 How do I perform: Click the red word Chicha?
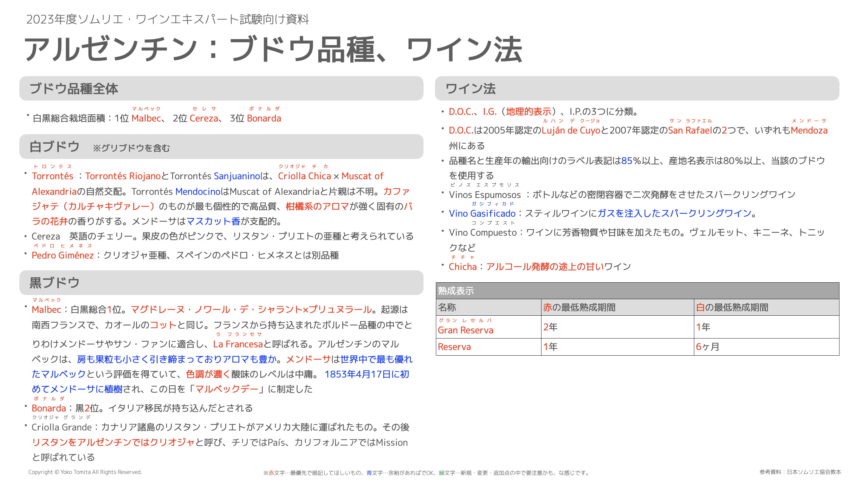[463, 267]
